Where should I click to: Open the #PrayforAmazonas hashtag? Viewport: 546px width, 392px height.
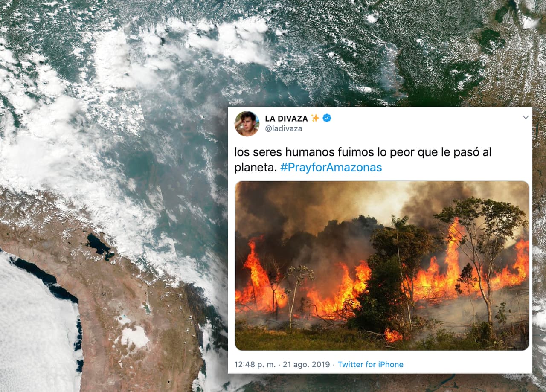331,167
